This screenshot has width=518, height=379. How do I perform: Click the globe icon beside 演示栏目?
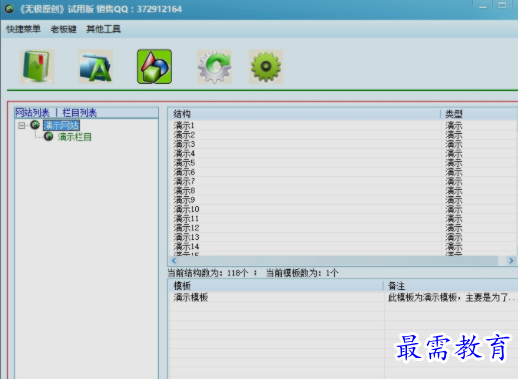[x=49, y=136]
